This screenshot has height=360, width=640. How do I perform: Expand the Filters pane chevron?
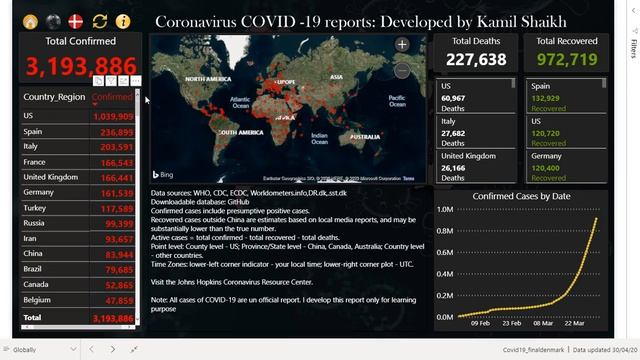634,11
